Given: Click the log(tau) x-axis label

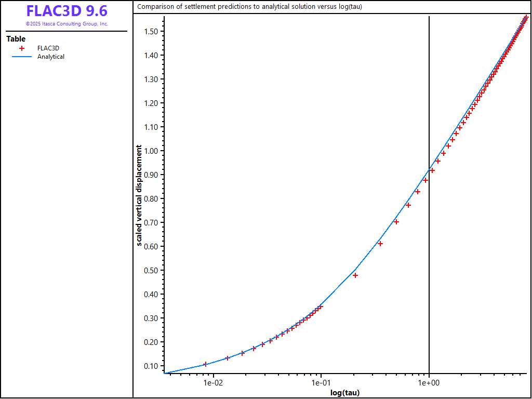Looking at the screenshot, I should point(345,393).
